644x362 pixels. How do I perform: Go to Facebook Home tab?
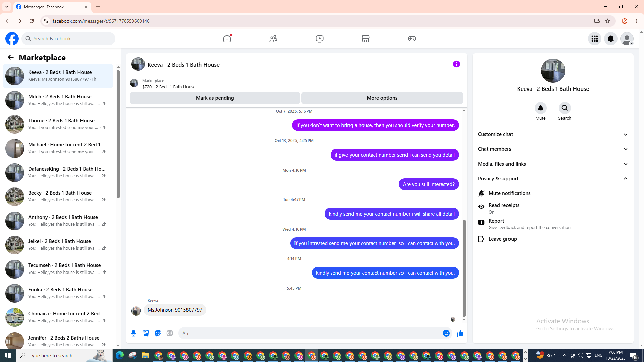pos(227,39)
